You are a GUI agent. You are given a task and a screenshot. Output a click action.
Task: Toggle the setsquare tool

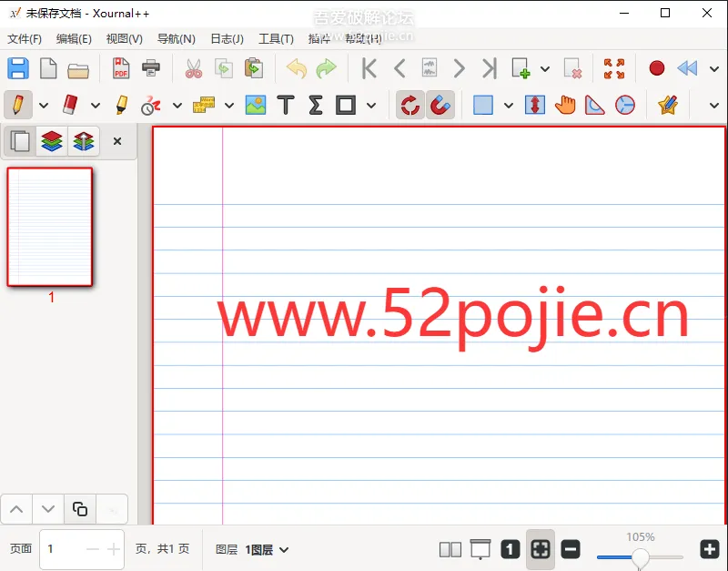[595, 105]
